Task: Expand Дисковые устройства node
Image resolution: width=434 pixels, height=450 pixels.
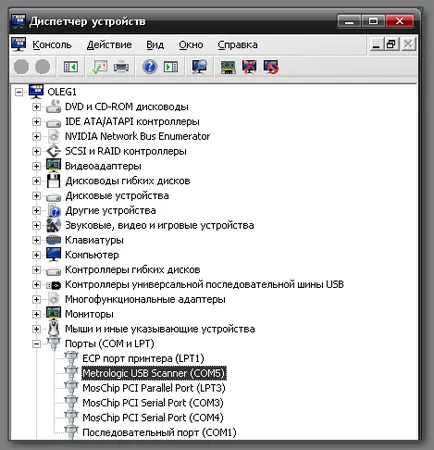Action: click(36, 196)
